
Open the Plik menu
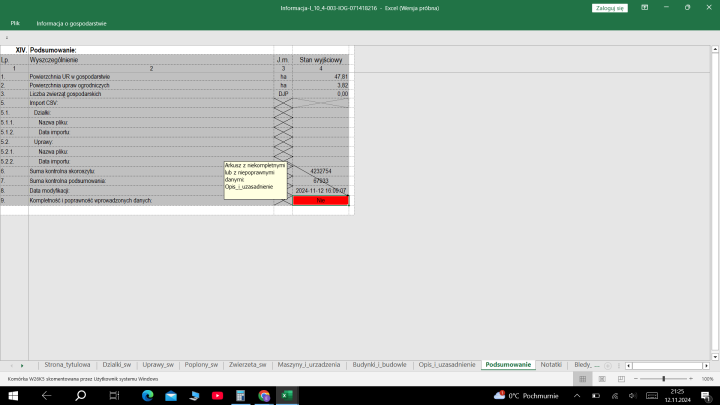[x=15, y=22]
